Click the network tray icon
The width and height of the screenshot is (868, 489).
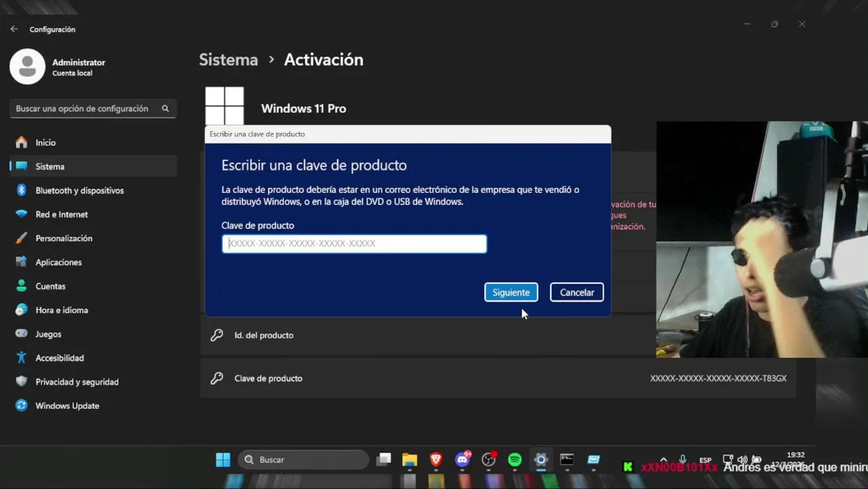(728, 460)
